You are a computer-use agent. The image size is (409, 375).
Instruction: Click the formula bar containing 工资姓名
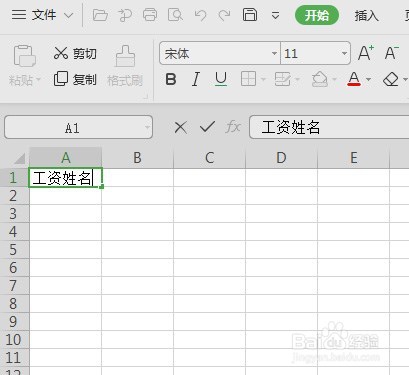click(329, 127)
